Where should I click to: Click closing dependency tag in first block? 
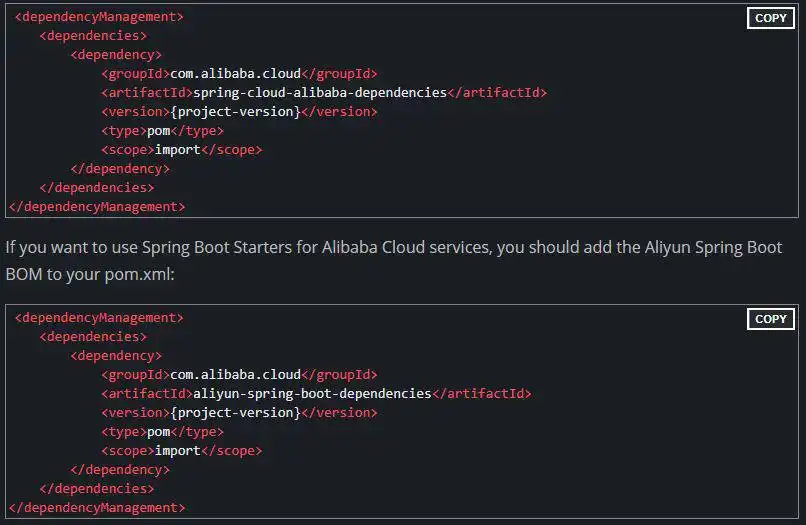point(120,169)
